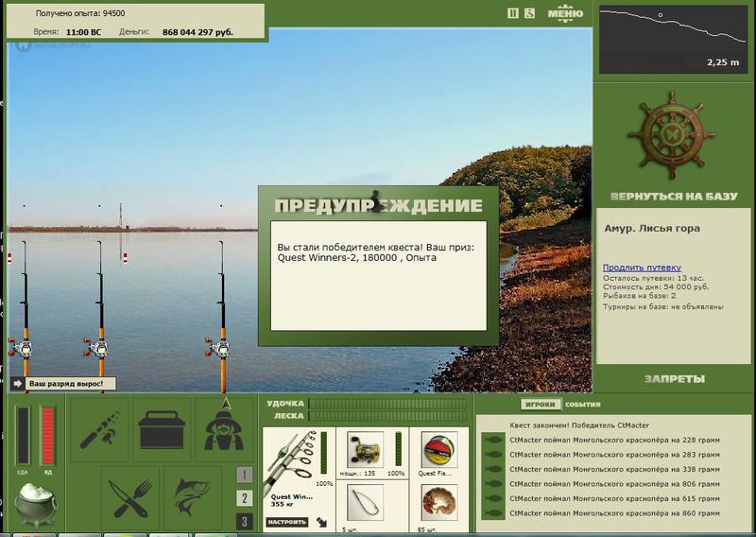Viewport: 756px width, 537px height.
Task: Select the 806 грамм catch event row
Action: pyautogui.click(x=614, y=484)
